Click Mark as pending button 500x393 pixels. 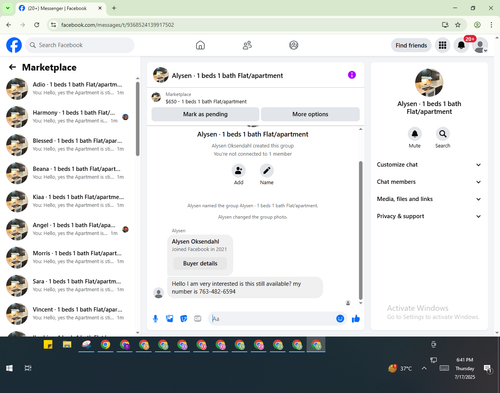(205, 114)
